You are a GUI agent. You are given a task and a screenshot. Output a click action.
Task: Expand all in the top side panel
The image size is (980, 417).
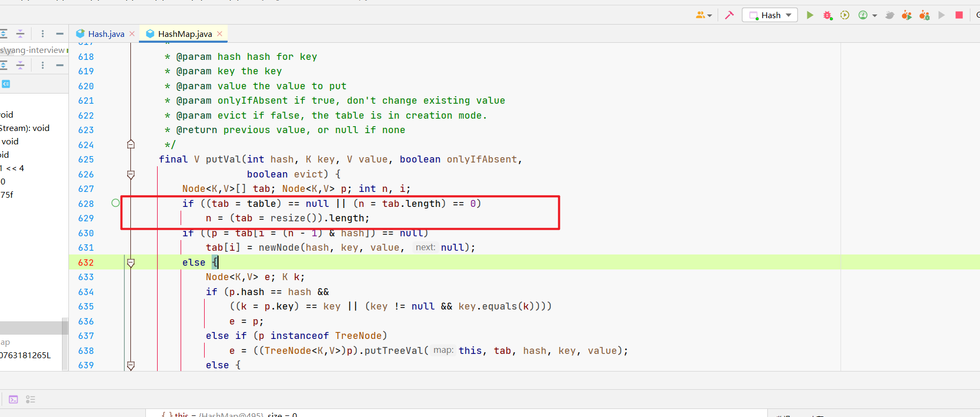(3, 34)
